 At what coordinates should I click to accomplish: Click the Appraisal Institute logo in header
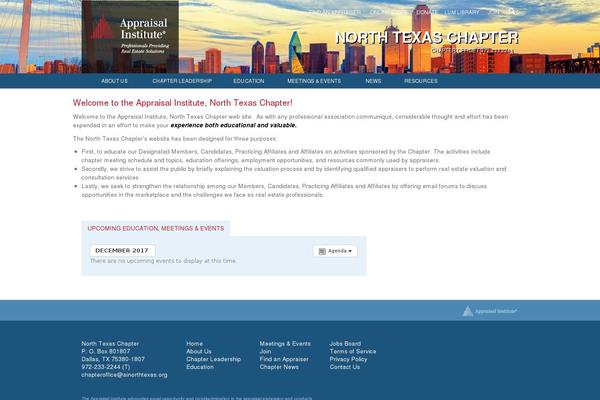point(130,36)
